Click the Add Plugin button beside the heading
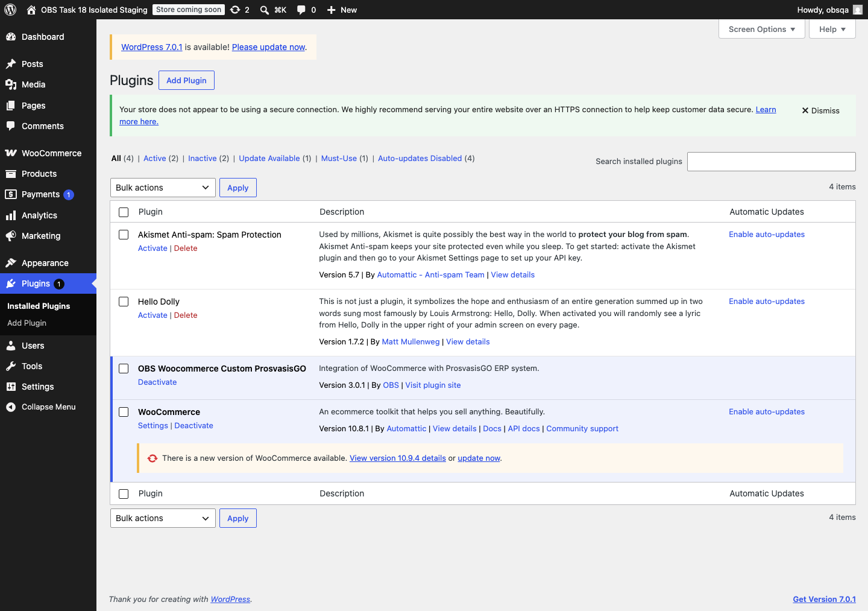The image size is (868, 611). coord(186,80)
